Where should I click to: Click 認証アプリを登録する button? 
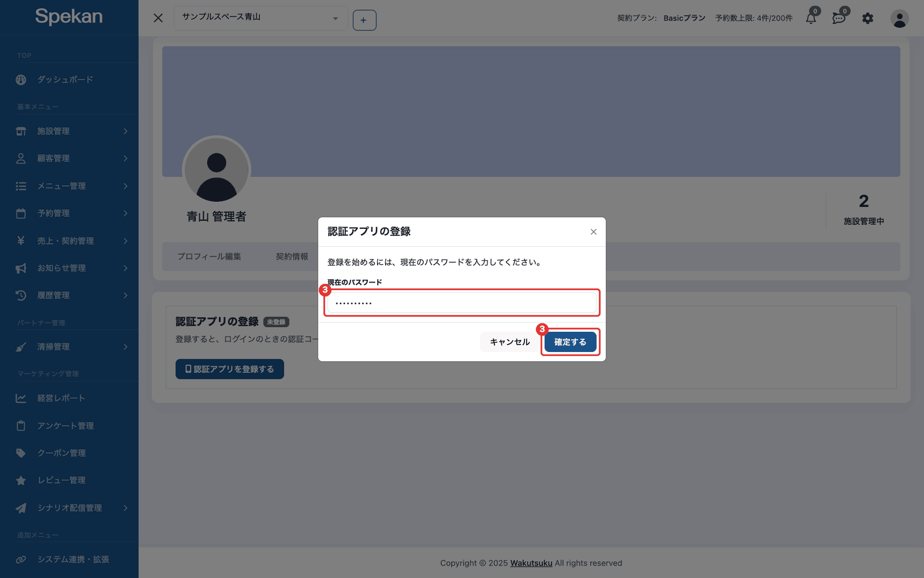(x=230, y=369)
